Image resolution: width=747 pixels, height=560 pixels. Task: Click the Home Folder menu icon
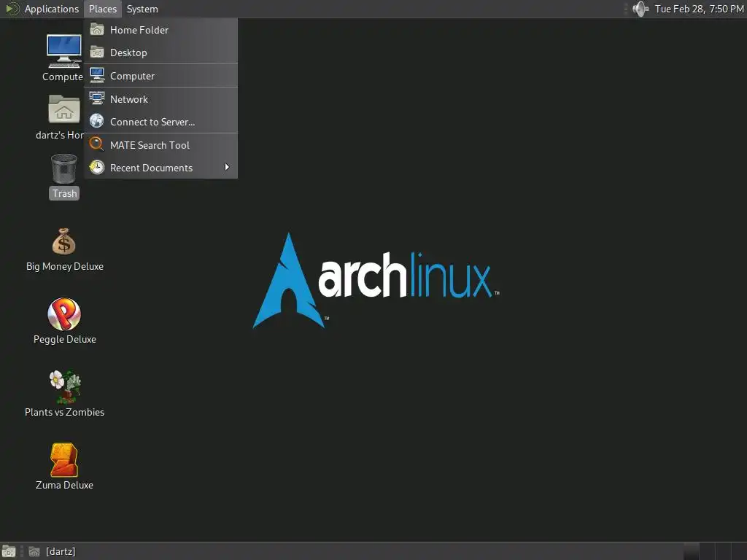coord(97,29)
